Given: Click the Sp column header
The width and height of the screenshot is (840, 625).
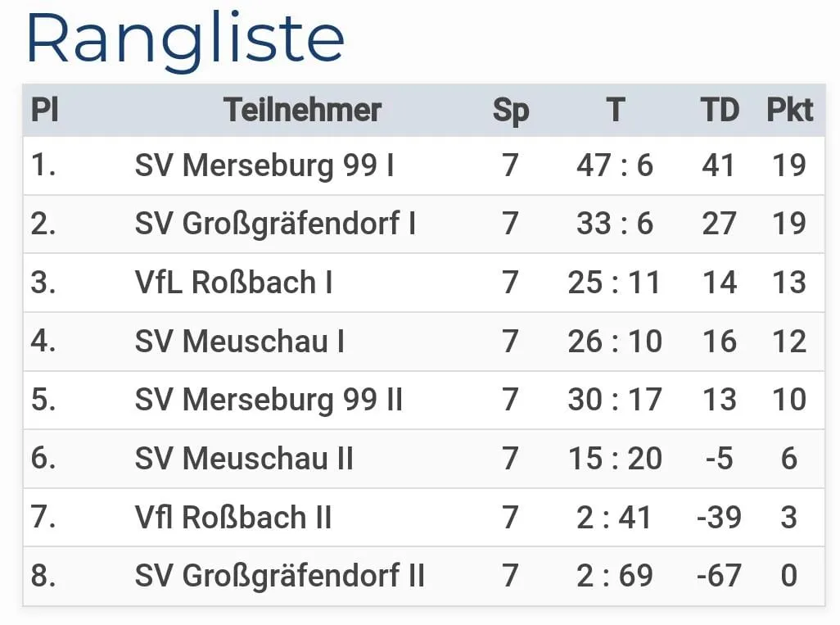Looking at the screenshot, I should coord(511,110).
